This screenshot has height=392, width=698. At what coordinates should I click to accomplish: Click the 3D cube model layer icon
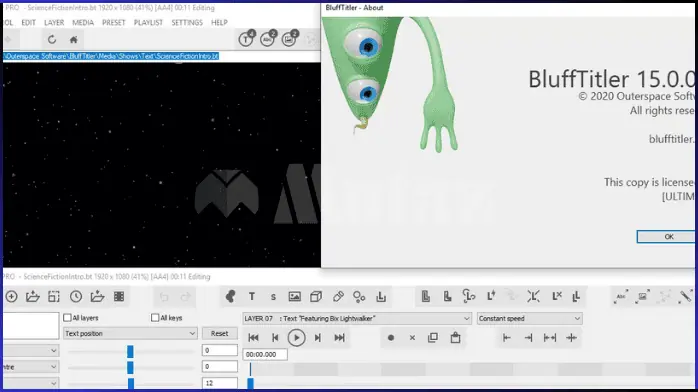click(316, 296)
